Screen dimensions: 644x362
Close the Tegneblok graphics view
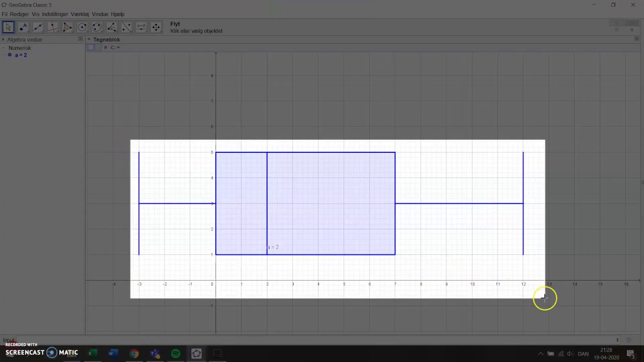(636, 39)
